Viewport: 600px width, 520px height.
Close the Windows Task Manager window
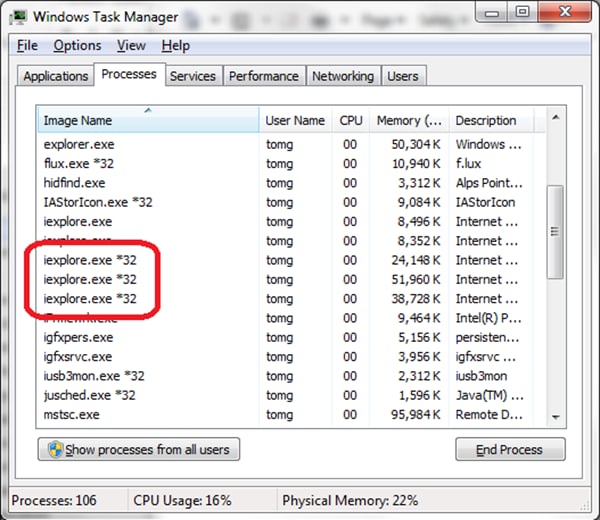pos(565,12)
